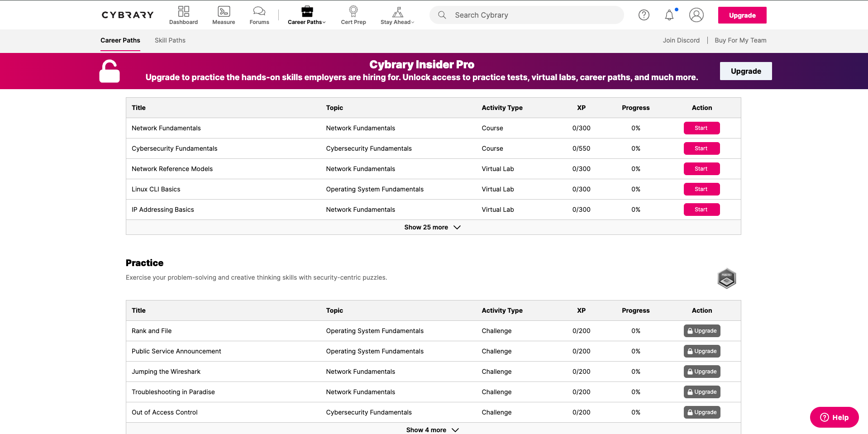Viewport: 868px width, 434px height.
Task: Open the Forums chat bubbles icon
Action: pos(259,11)
